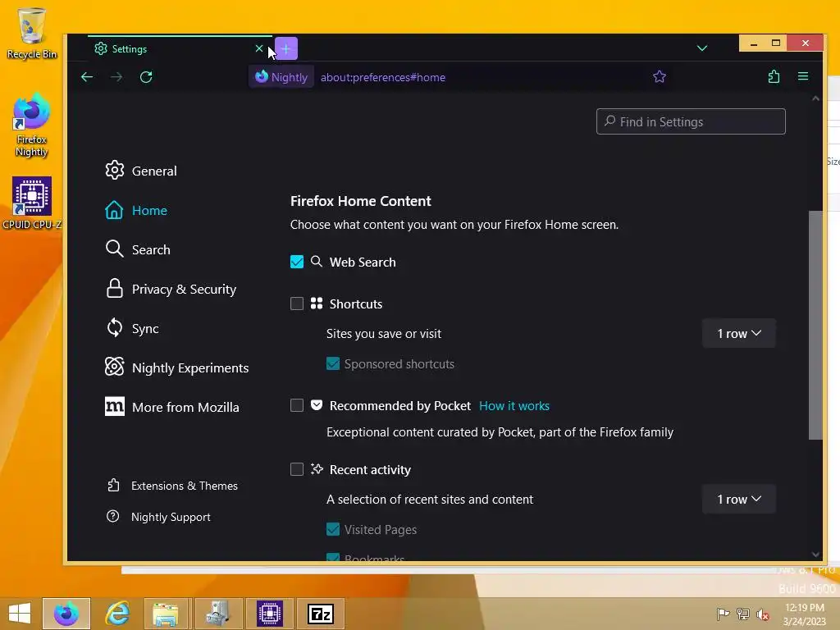Select the CPUID CPU-Z desktop shortcut
840x630 pixels.
coord(32,203)
